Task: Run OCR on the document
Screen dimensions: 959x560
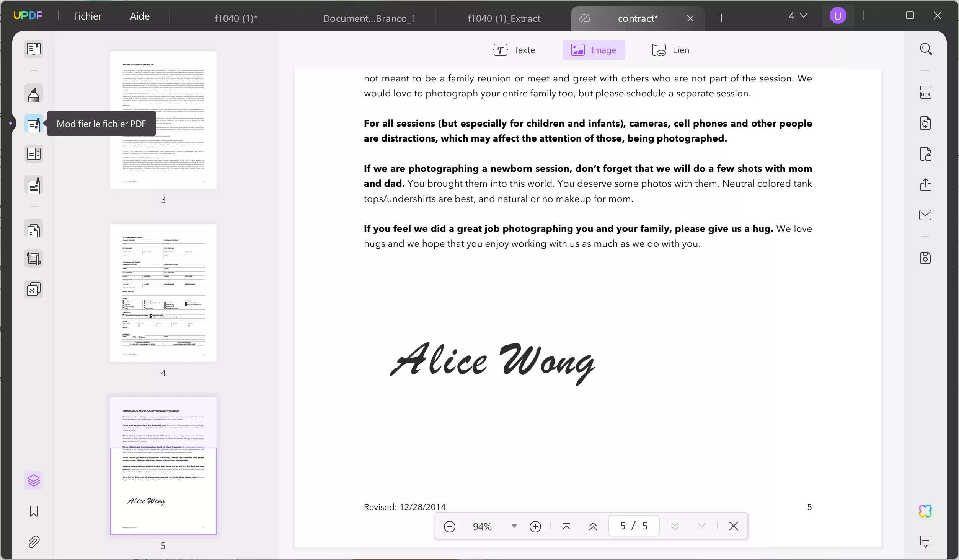Action: [x=926, y=92]
